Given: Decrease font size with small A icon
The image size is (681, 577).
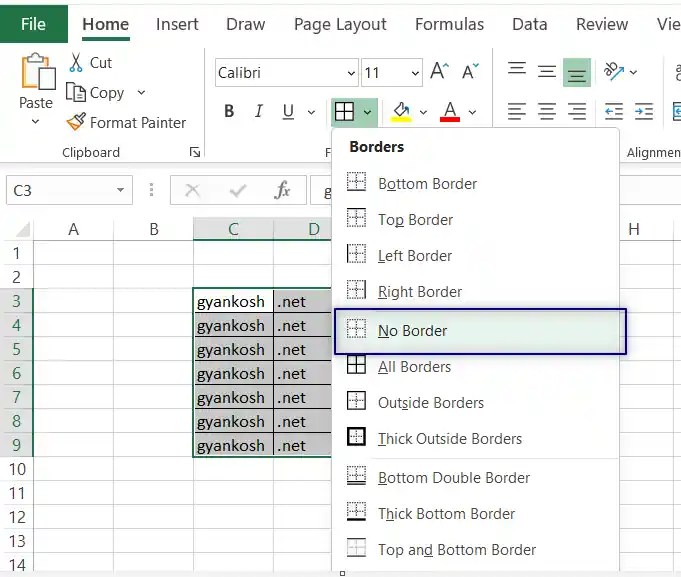Looking at the screenshot, I should click(469, 71).
